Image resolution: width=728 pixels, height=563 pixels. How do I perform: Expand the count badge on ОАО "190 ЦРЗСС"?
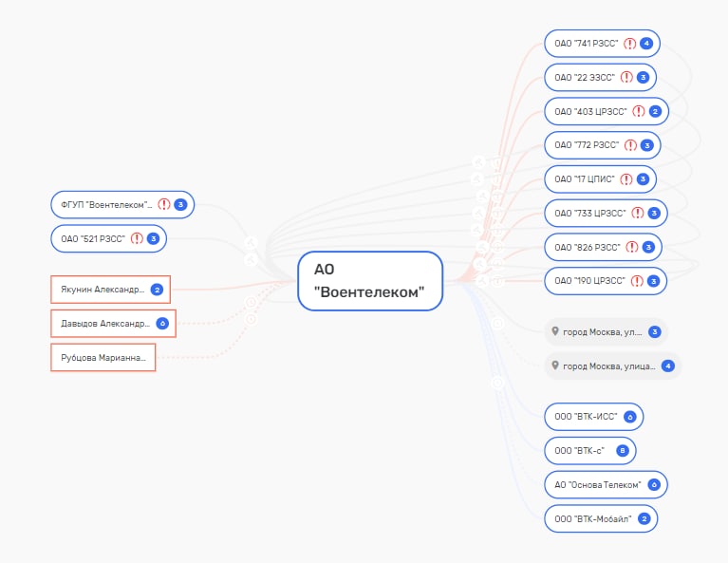[653, 281]
